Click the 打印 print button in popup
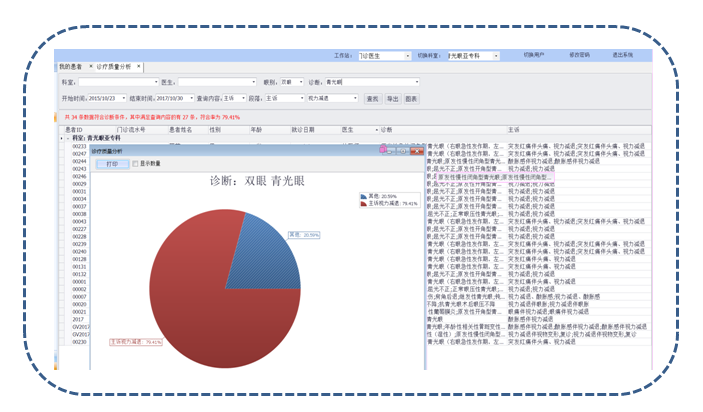 pyautogui.click(x=112, y=164)
